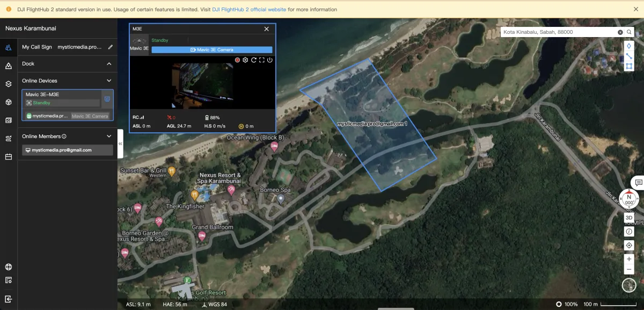Screen dimensions: 644x310
Task: Open the Flight Route Library sidebar icon
Action: click(x=8, y=139)
